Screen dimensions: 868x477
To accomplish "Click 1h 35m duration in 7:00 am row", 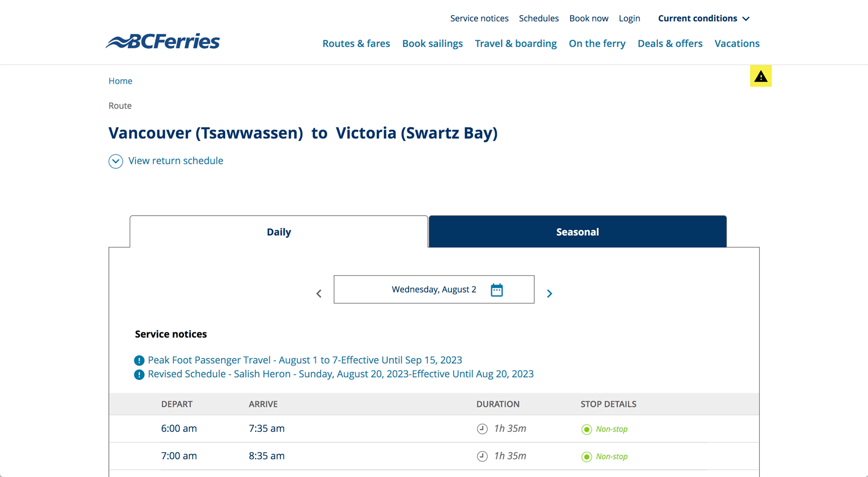I will coord(510,456).
